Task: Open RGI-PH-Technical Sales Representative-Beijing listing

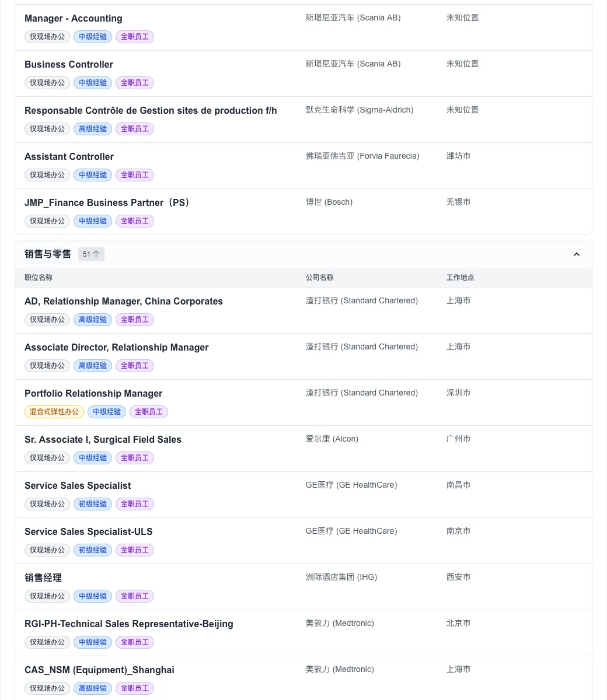Action: click(129, 624)
